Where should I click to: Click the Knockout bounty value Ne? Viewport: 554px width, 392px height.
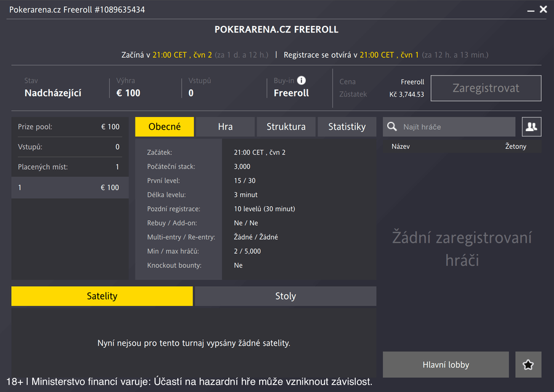pos(238,265)
